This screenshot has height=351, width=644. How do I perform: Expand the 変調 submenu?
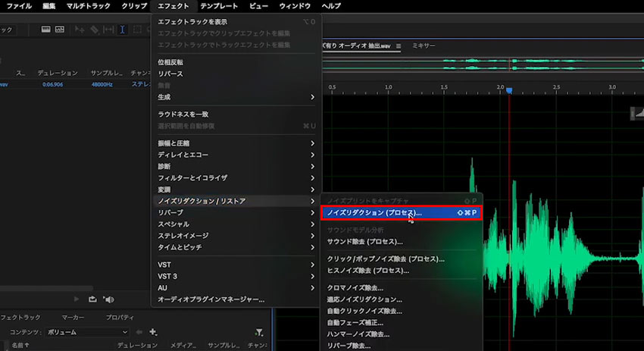click(x=236, y=190)
